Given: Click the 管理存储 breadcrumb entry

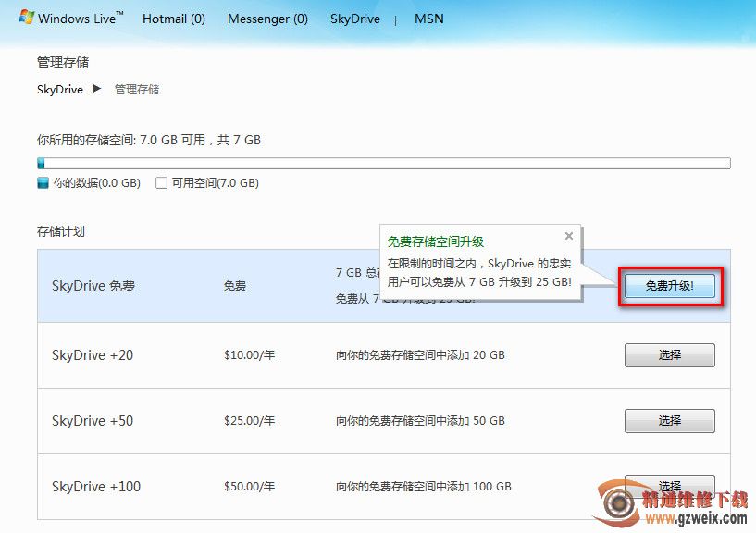Looking at the screenshot, I should pyautogui.click(x=136, y=89).
